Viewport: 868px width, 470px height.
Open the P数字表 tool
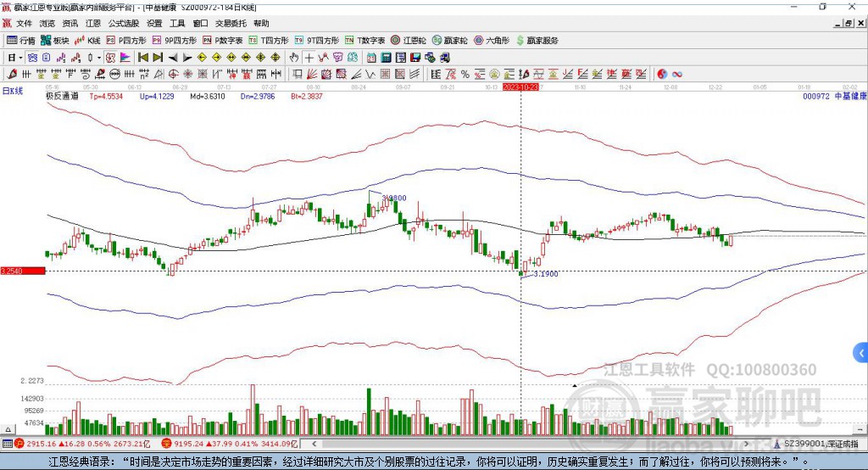(223, 41)
